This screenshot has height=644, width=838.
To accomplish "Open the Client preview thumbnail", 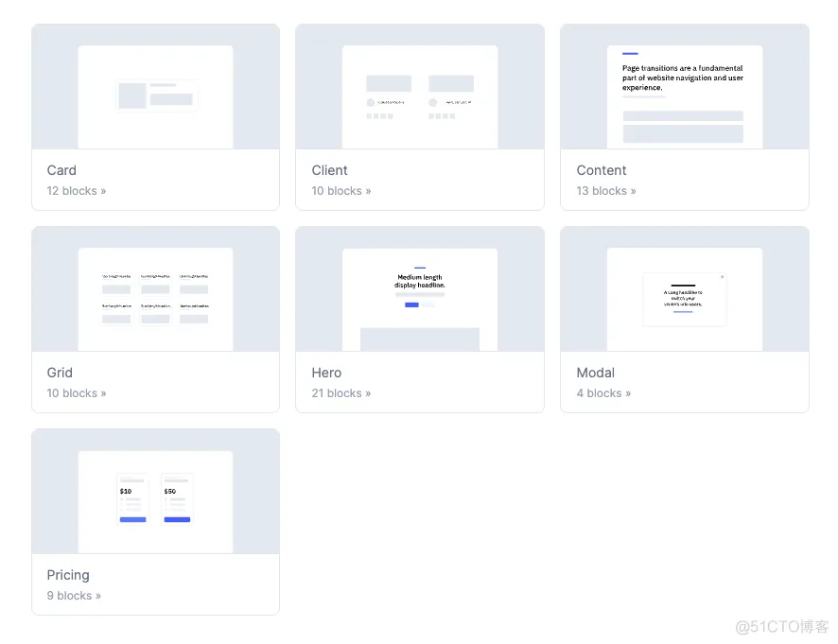I will tap(420, 87).
